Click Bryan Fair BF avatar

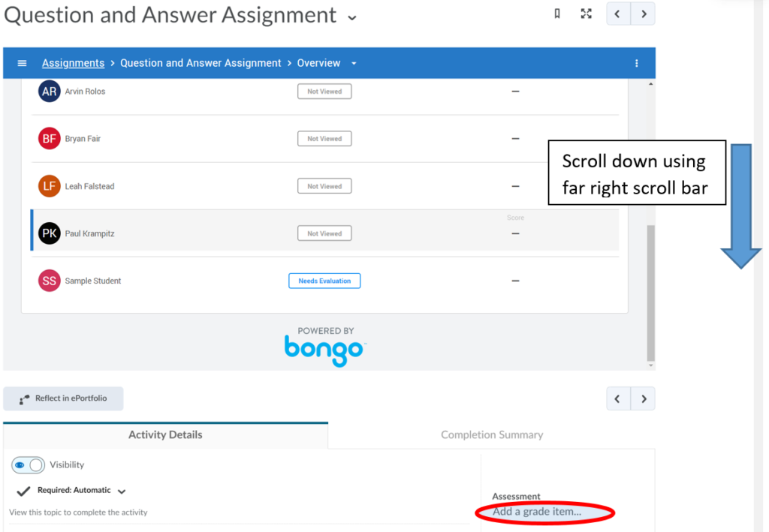coord(49,139)
